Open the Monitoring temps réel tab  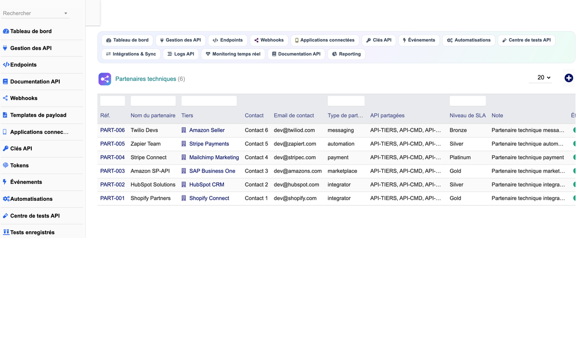(233, 54)
